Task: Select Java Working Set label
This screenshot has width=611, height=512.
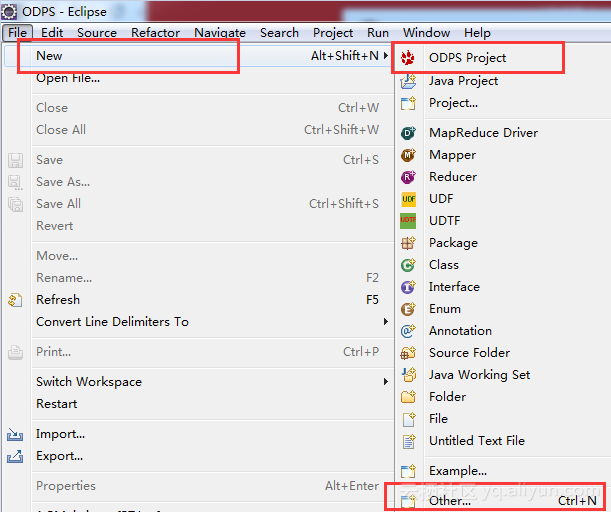Action: (479, 374)
